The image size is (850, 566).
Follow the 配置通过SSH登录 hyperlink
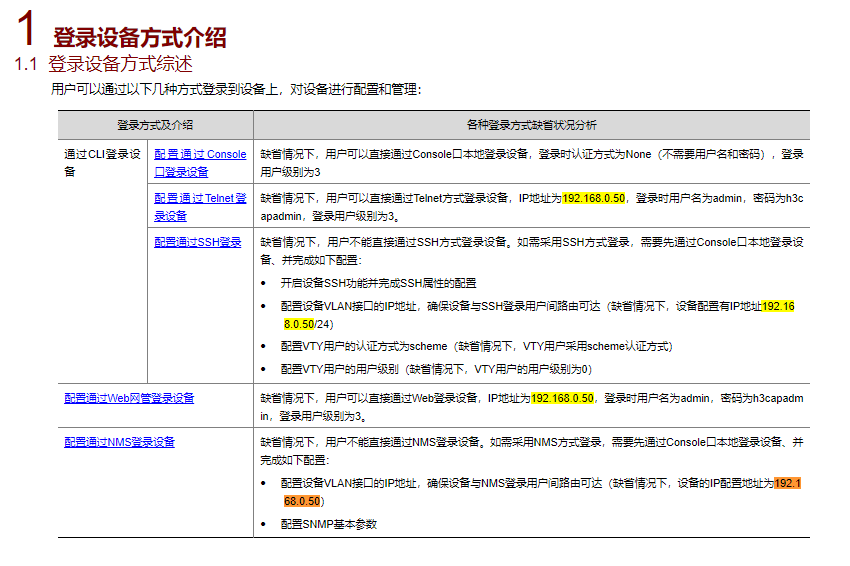point(197,242)
